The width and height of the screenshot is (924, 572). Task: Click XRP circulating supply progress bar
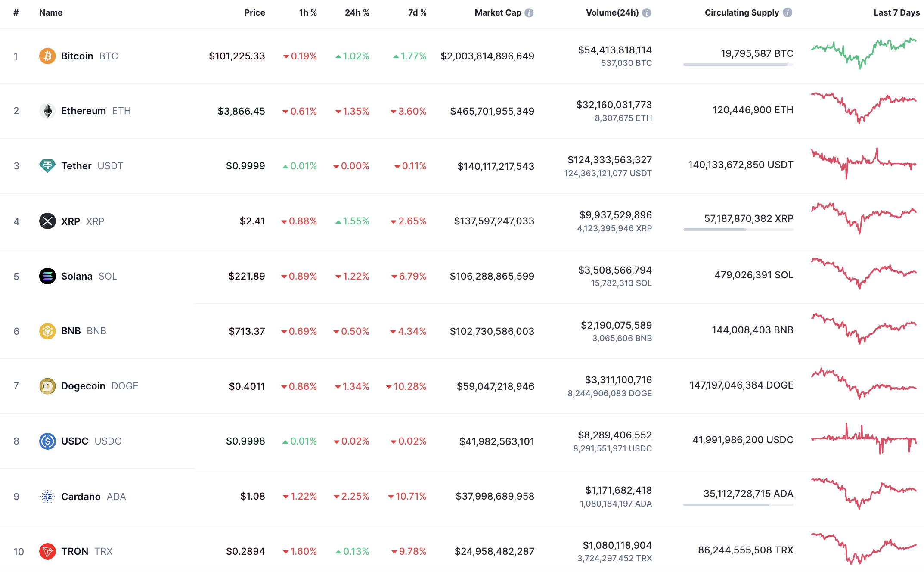tap(738, 230)
